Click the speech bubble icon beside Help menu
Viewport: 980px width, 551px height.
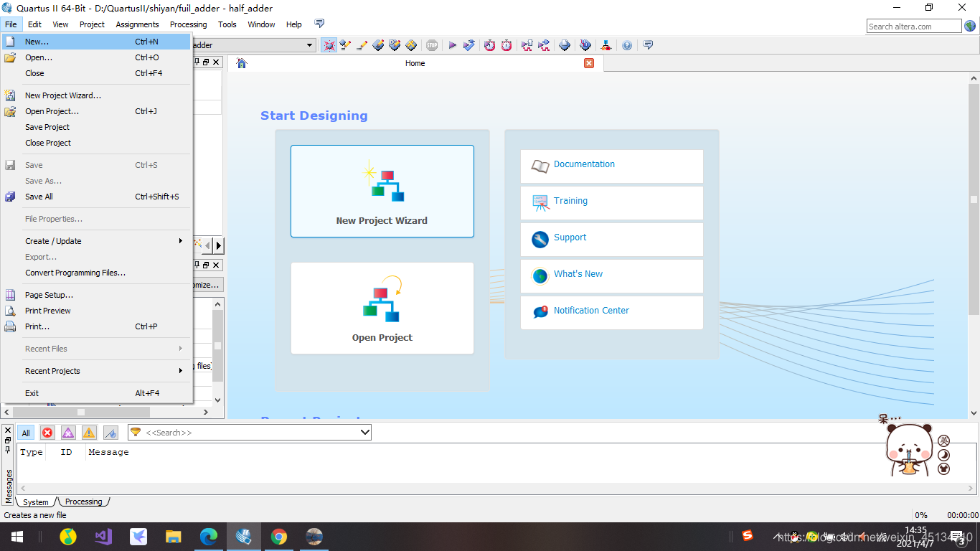[x=319, y=24]
